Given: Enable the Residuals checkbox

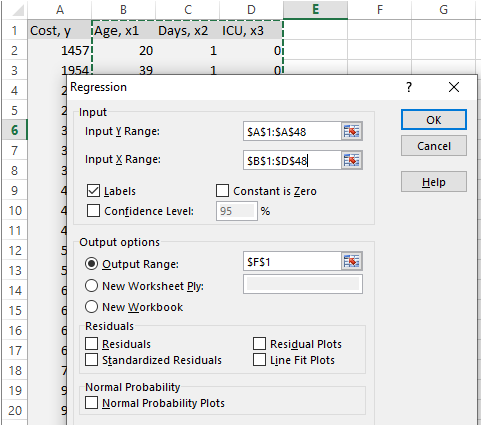Looking at the screenshot, I should pyautogui.click(x=91, y=343).
